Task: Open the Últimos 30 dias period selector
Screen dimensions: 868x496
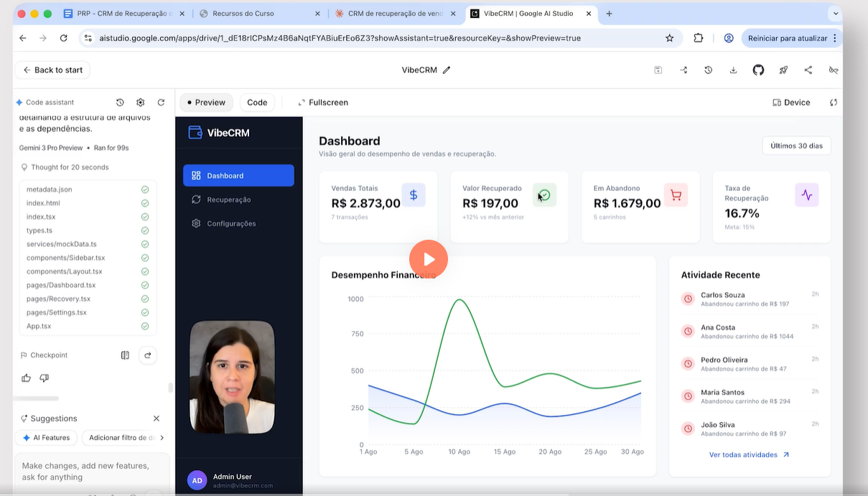Action: 797,146
